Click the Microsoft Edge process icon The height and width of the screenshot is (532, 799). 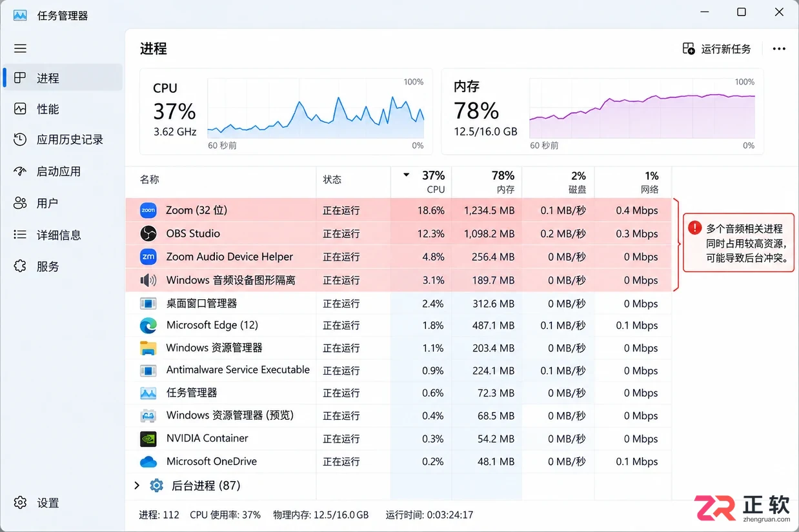[148, 326]
